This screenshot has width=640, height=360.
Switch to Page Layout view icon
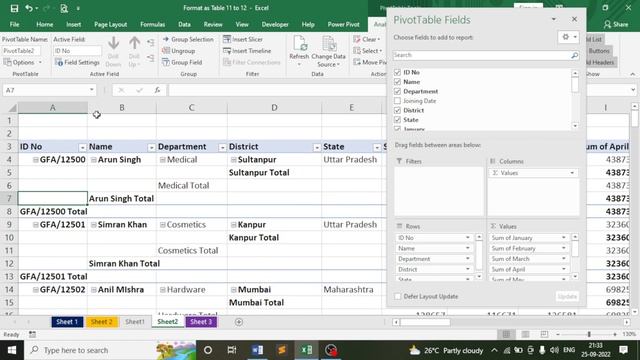[525, 334]
